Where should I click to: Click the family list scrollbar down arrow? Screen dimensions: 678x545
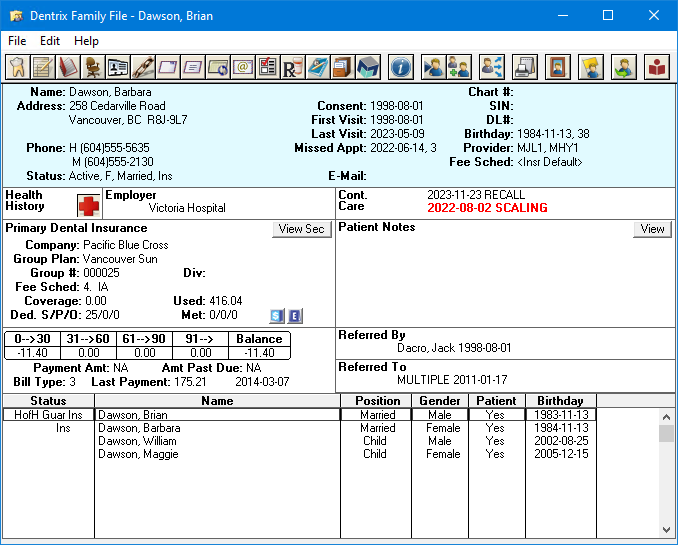667,529
